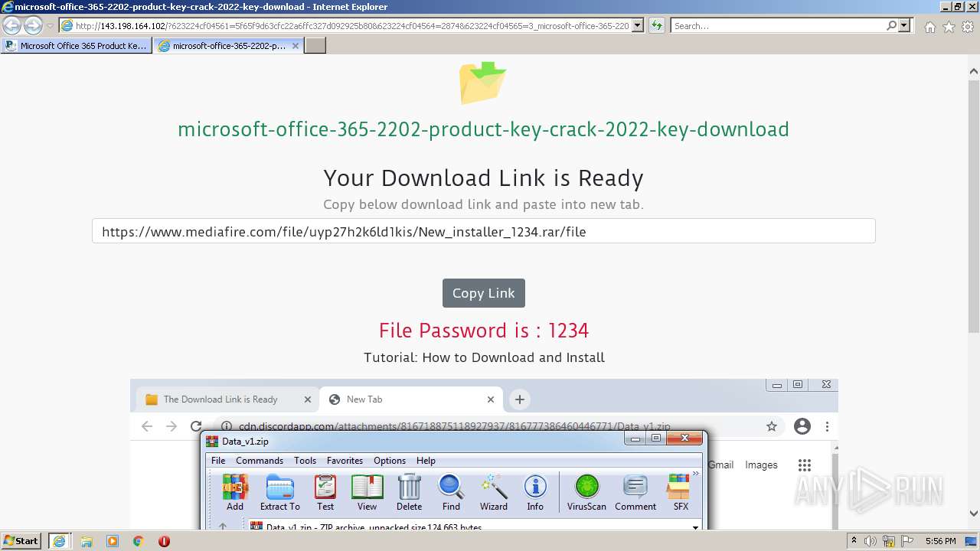The width and height of the screenshot is (980, 551).
Task: Click WinRAR Find icon
Action: tap(452, 493)
